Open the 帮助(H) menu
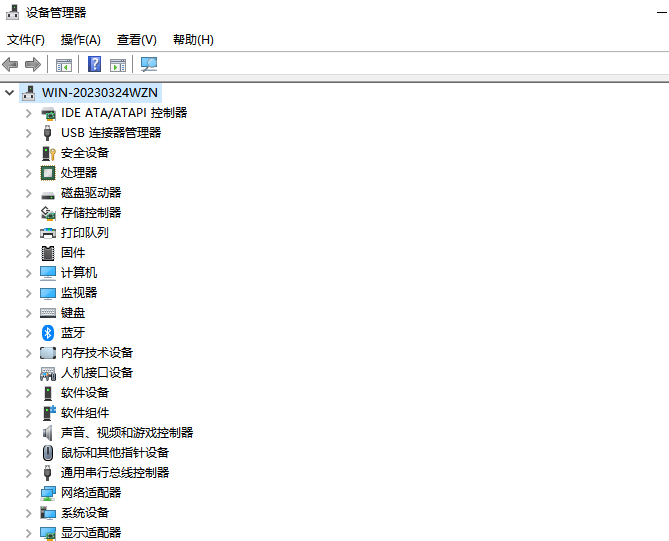 point(193,40)
